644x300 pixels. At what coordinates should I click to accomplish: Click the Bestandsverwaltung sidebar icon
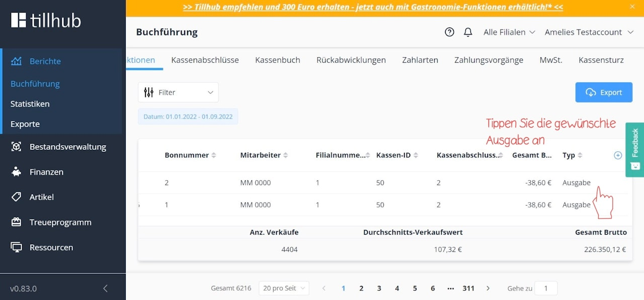pos(17,147)
